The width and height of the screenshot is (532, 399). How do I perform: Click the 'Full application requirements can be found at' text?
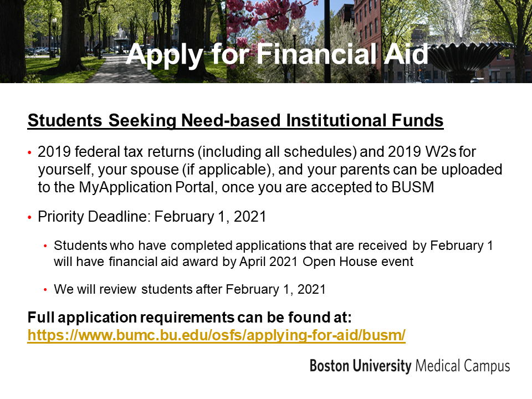coord(190,318)
